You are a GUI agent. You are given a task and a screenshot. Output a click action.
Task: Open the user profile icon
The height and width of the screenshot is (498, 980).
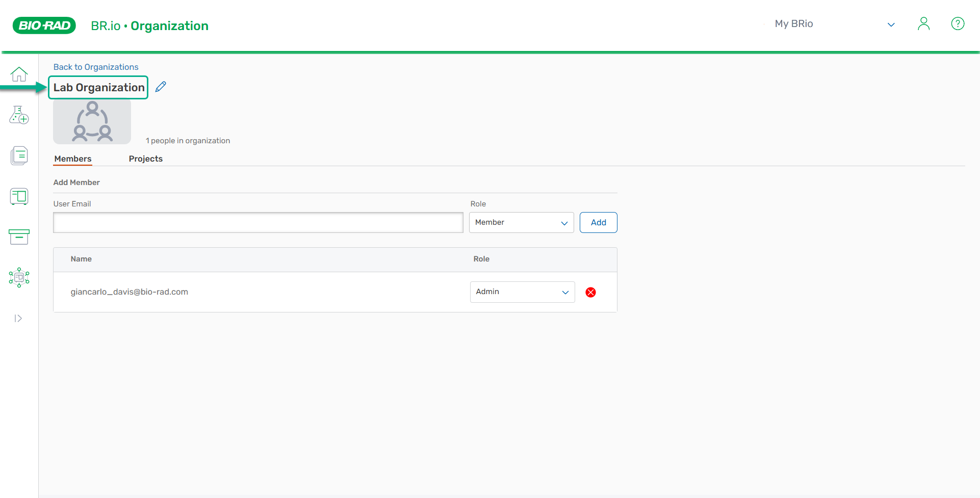point(923,24)
